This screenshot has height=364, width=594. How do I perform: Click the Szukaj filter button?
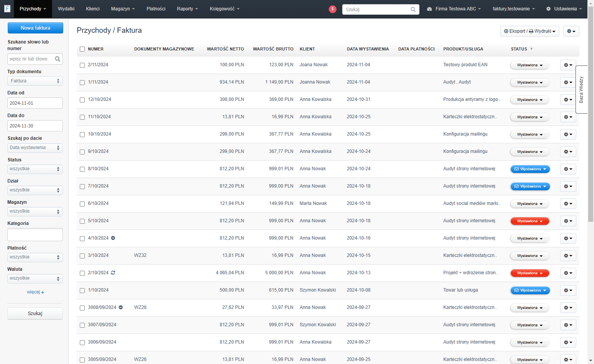35,314
